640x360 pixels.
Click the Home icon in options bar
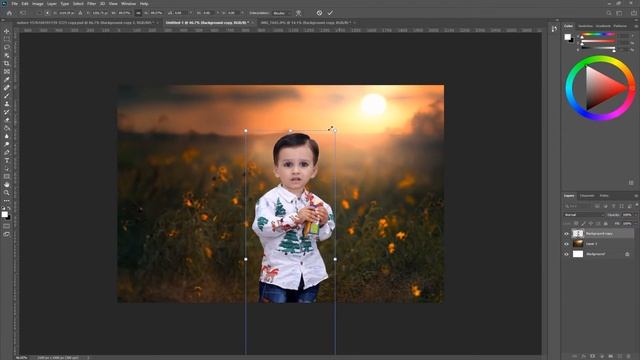[x=9, y=13]
